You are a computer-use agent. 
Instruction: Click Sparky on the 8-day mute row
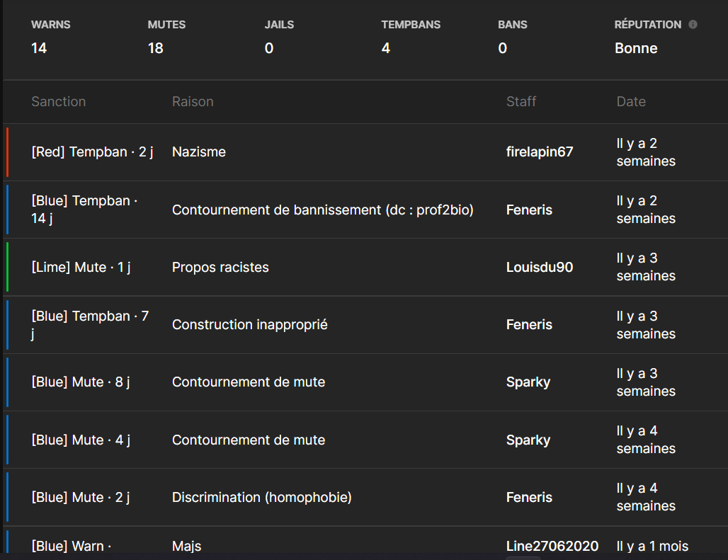528,382
